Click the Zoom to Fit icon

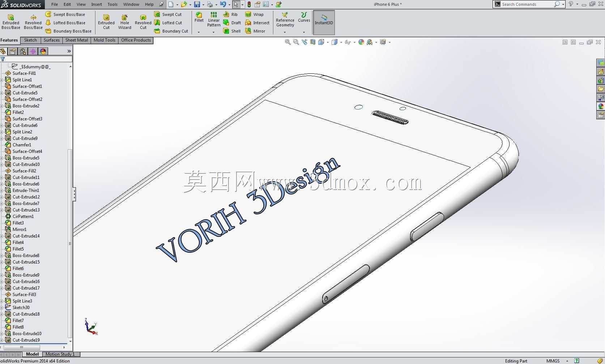tap(287, 42)
